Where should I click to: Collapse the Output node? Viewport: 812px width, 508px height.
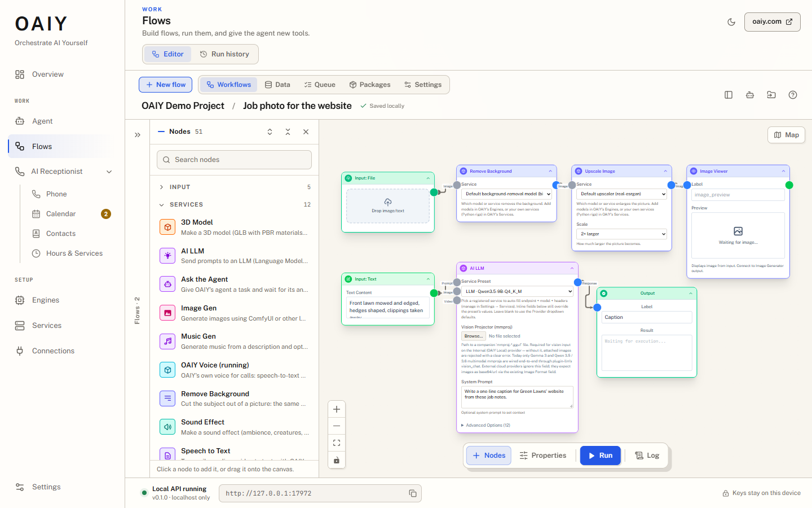click(691, 294)
